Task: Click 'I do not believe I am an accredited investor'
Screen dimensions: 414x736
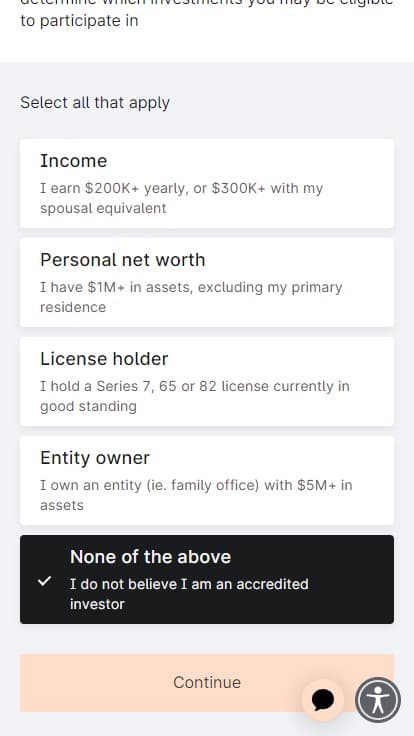Action: point(189,594)
